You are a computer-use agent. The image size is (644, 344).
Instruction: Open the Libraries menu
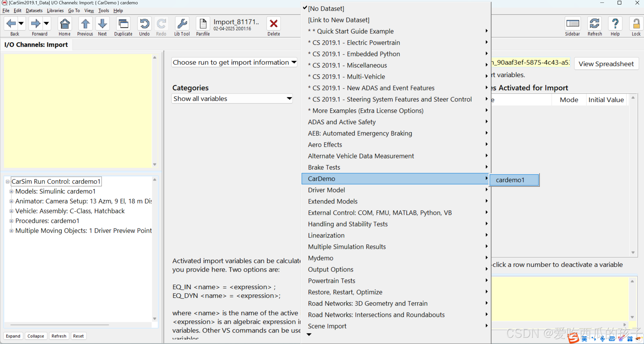click(x=55, y=11)
